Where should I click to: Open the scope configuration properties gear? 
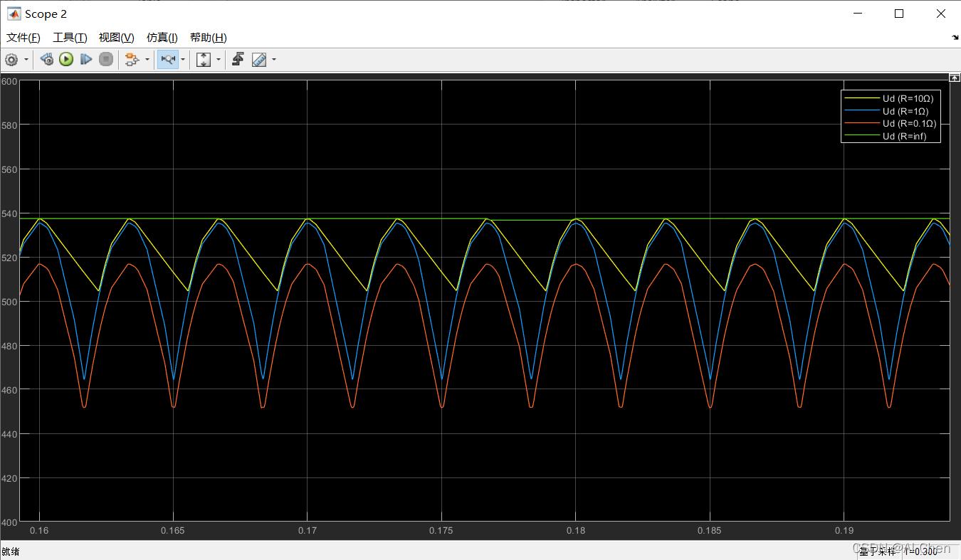[x=11, y=60]
